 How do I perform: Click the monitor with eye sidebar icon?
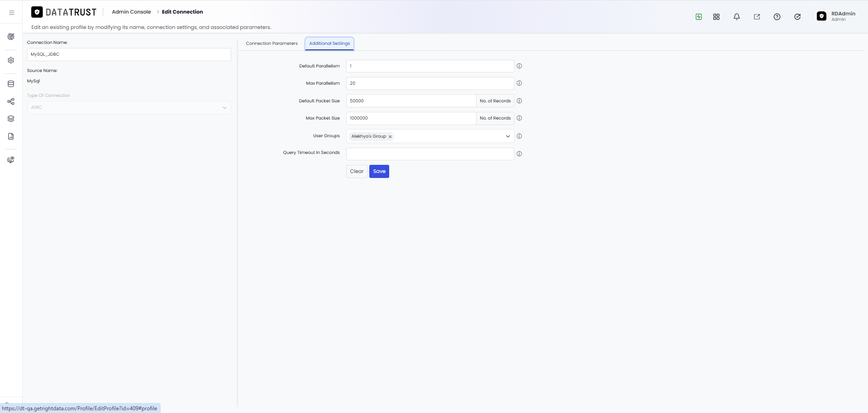11,160
